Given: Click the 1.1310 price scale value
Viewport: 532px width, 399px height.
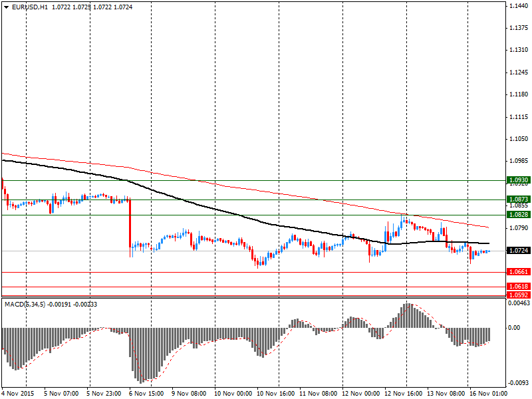Looking at the screenshot, I should [519, 50].
